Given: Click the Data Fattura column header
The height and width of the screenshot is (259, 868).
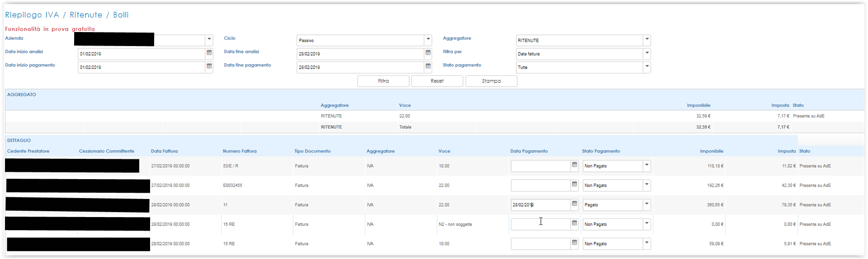Looking at the screenshot, I should coord(164,151).
